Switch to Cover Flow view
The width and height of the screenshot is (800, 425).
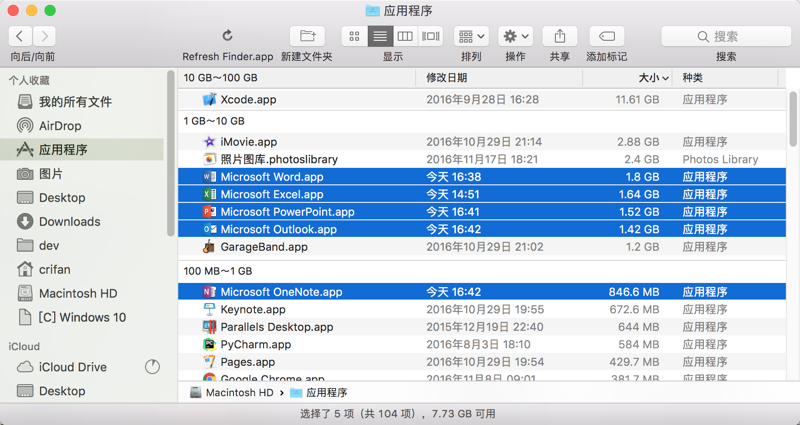[430, 36]
